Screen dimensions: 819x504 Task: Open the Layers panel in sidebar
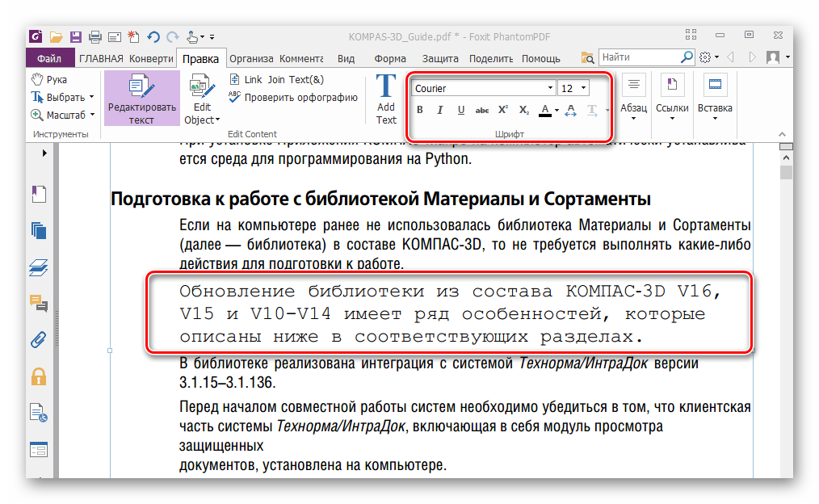(x=39, y=267)
